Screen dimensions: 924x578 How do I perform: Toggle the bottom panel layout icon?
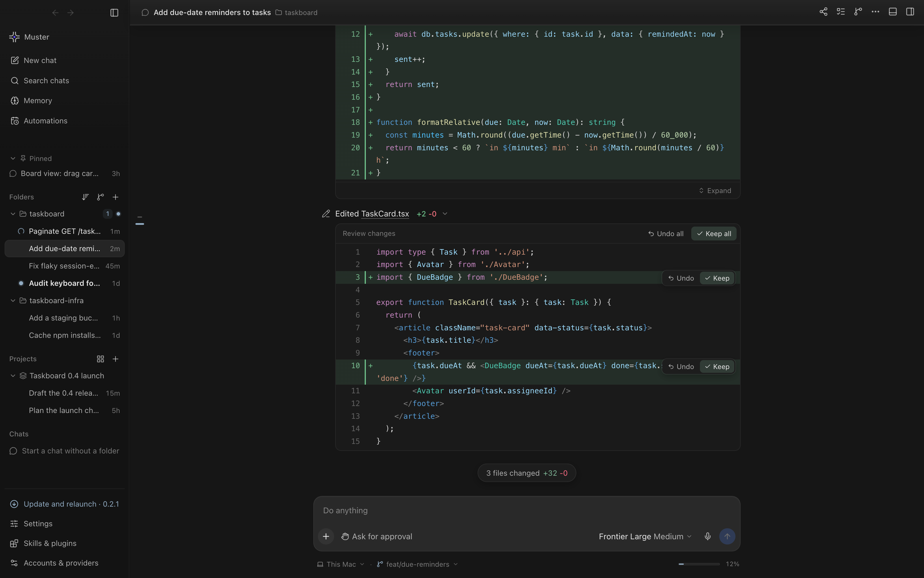pyautogui.click(x=893, y=12)
